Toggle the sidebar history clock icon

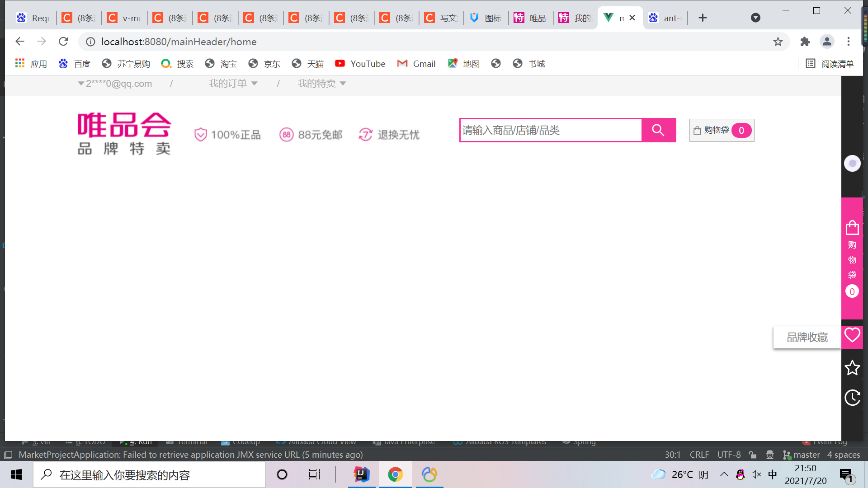coord(852,397)
